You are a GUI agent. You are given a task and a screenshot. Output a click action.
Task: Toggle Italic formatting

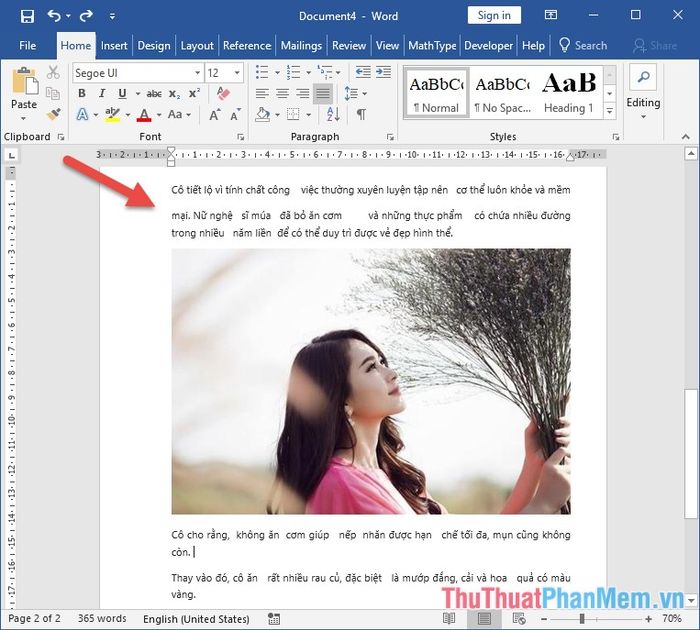click(102, 94)
